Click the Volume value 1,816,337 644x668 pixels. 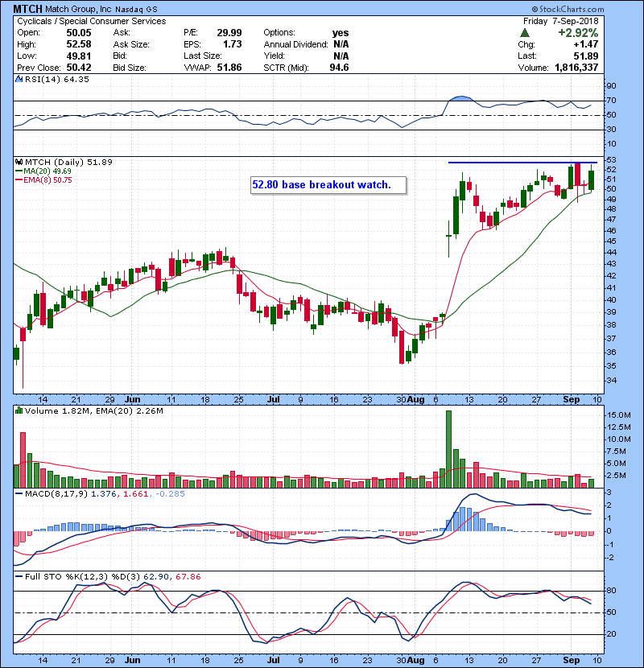(x=576, y=68)
